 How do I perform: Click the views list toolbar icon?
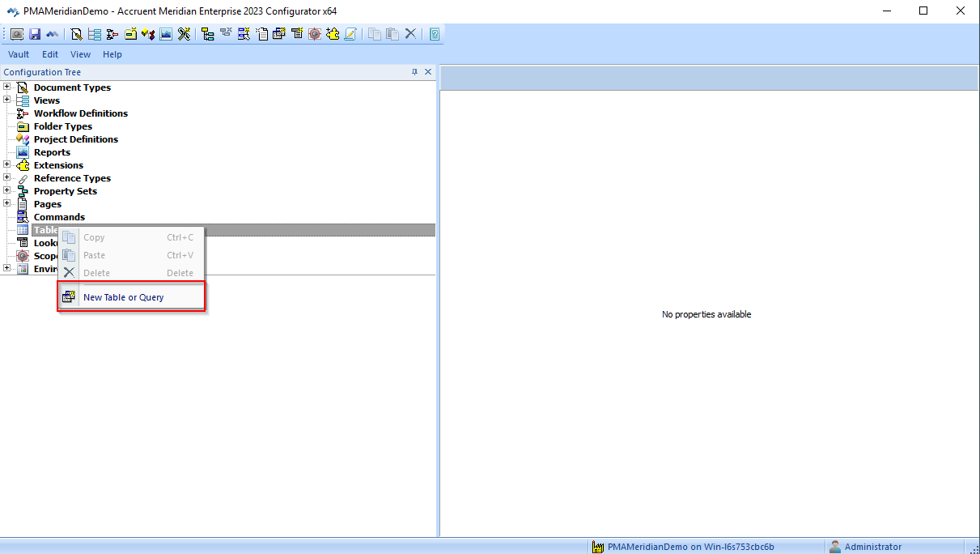coord(95,34)
